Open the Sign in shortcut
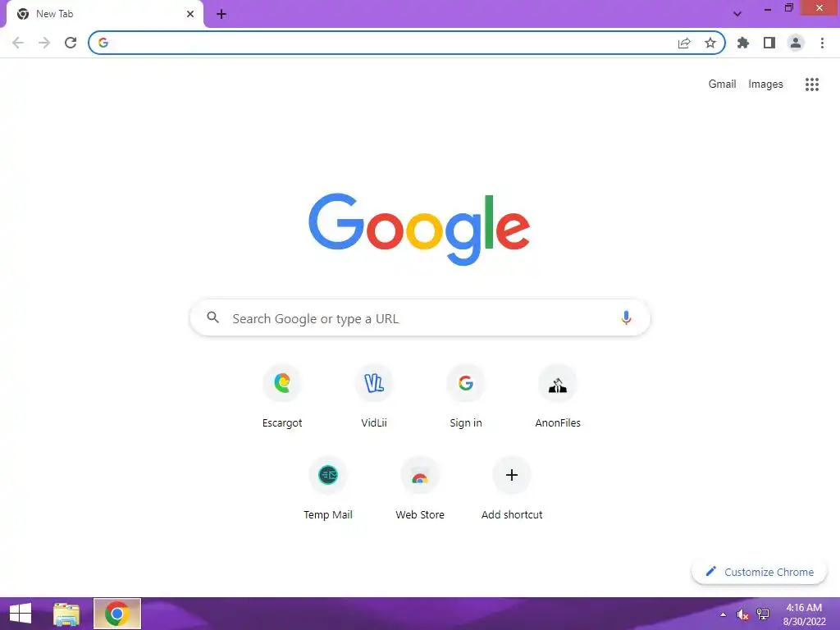Screen dimensions: 840x630 click(x=466, y=396)
